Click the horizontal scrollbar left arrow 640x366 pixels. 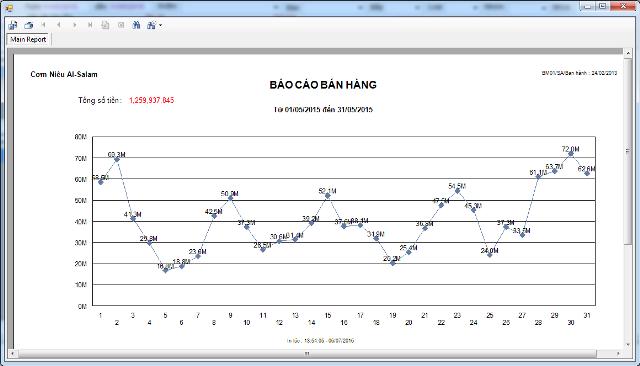tap(12, 353)
